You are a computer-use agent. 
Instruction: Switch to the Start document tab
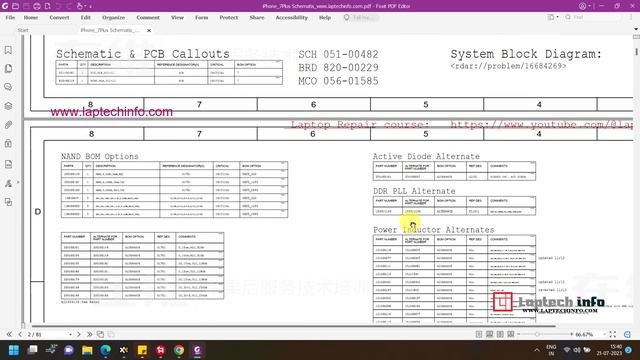point(23,30)
